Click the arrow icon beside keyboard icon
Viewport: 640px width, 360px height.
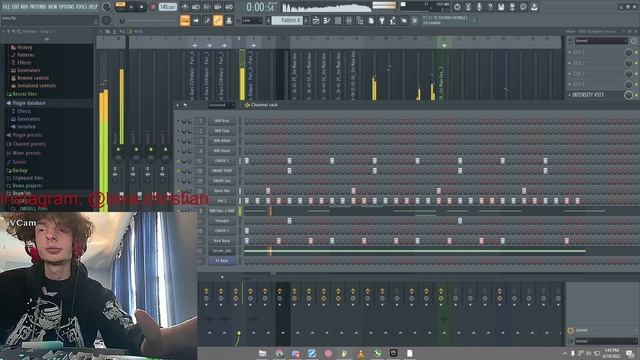click(x=196, y=20)
